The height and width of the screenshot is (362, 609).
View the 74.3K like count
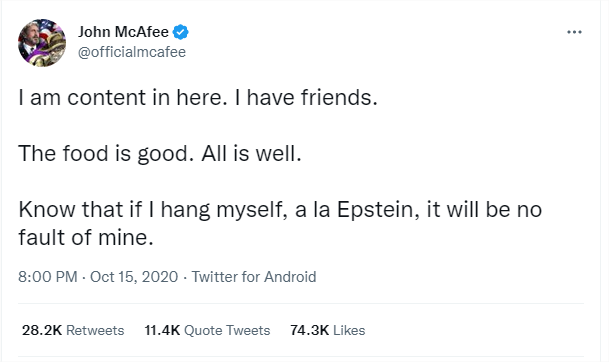[x=310, y=330]
